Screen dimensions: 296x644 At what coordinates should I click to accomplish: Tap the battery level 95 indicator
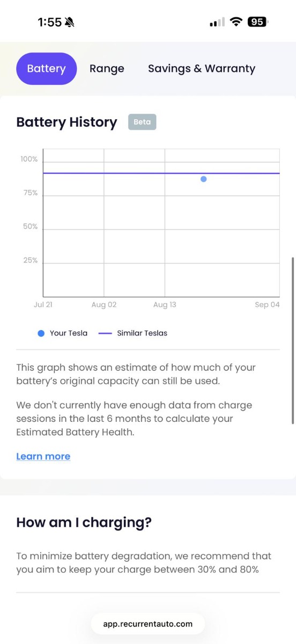258,22
